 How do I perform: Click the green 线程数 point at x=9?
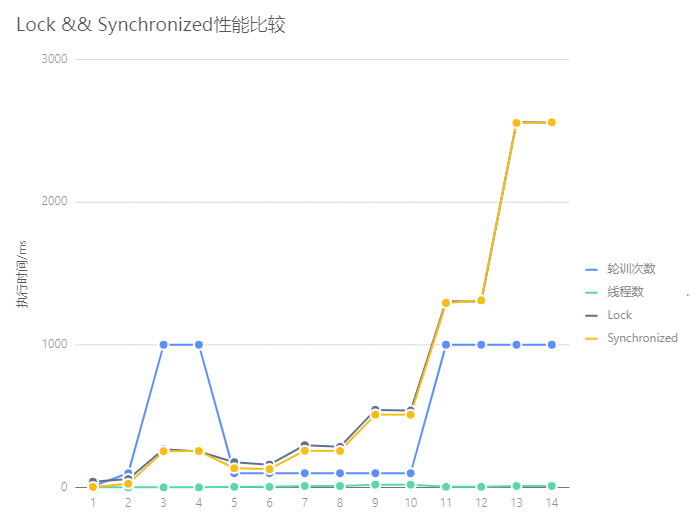375,485
